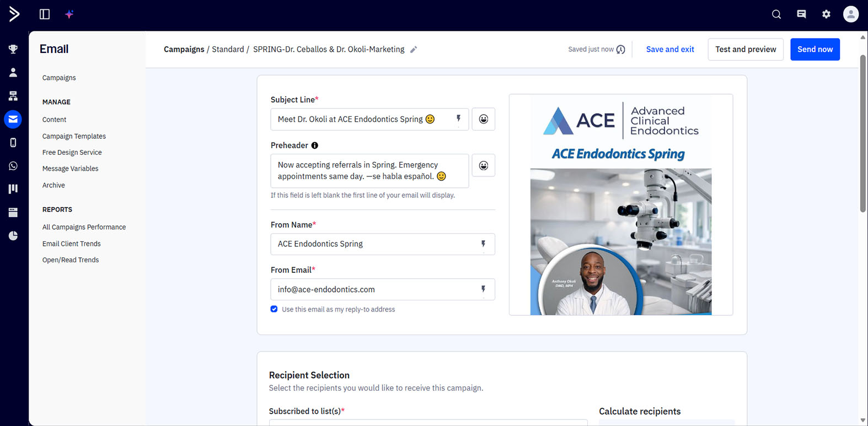Screen dimensions: 868x426
Task: Toggle the sidebar panel icon
Action: (45, 14)
